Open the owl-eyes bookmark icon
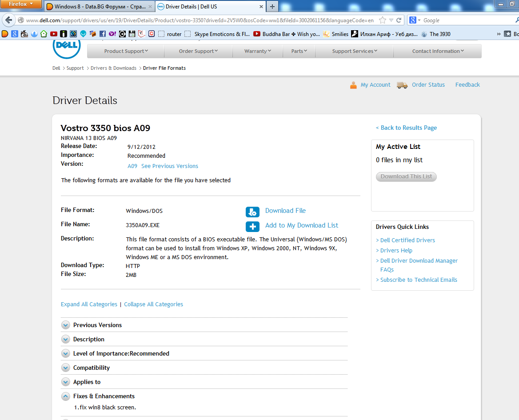Viewport: 519px width, 420px height. 24,34
